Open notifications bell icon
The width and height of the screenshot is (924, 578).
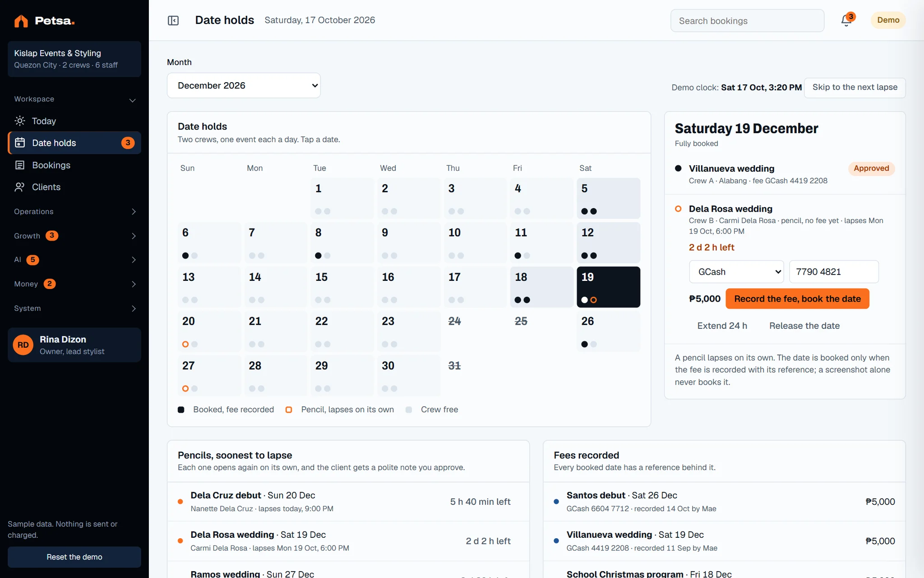click(x=846, y=21)
